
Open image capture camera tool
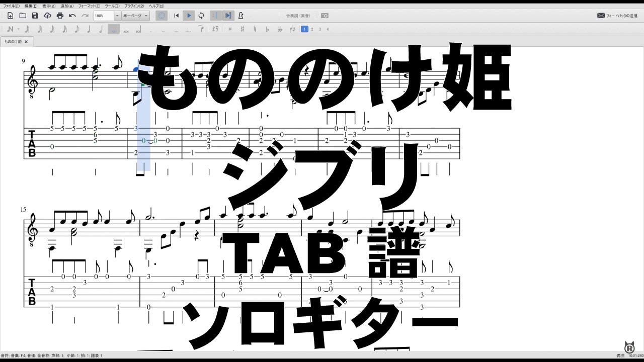click(x=325, y=16)
